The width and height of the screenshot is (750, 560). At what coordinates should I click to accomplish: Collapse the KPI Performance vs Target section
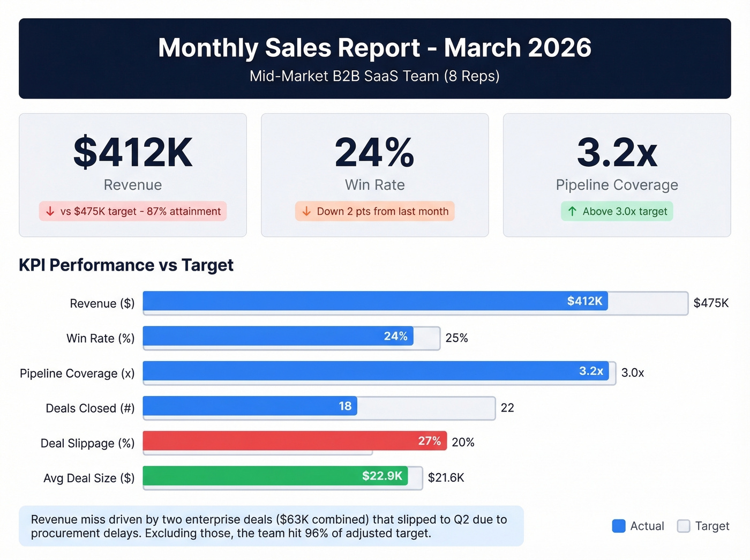[x=126, y=265]
